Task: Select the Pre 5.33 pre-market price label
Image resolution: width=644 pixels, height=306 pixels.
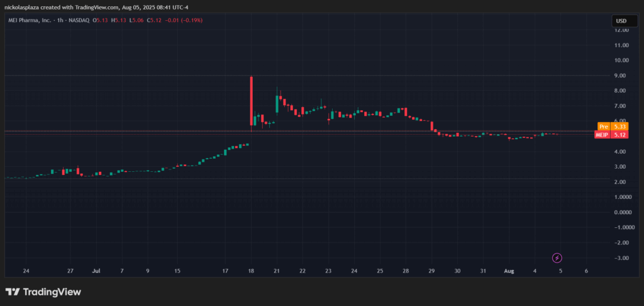Action: point(611,127)
